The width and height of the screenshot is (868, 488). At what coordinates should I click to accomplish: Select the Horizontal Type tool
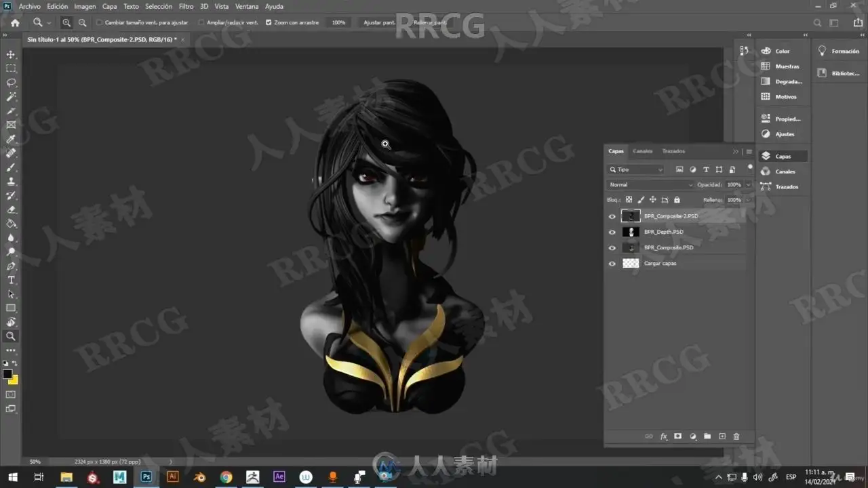(11, 280)
